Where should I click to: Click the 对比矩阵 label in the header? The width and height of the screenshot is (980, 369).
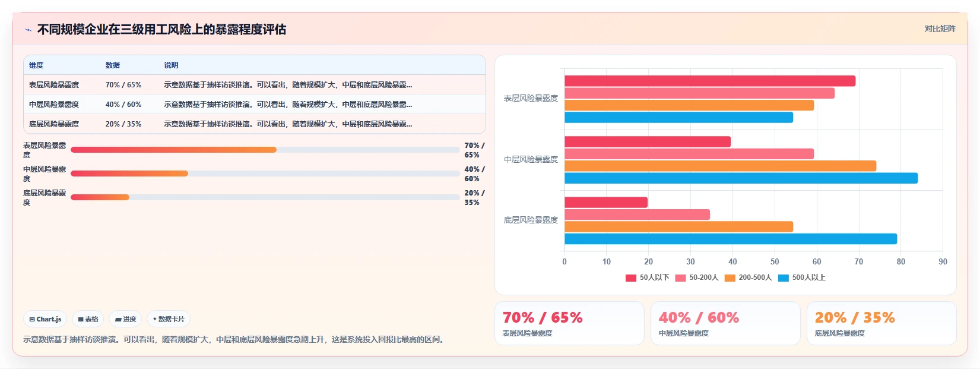[x=940, y=29]
